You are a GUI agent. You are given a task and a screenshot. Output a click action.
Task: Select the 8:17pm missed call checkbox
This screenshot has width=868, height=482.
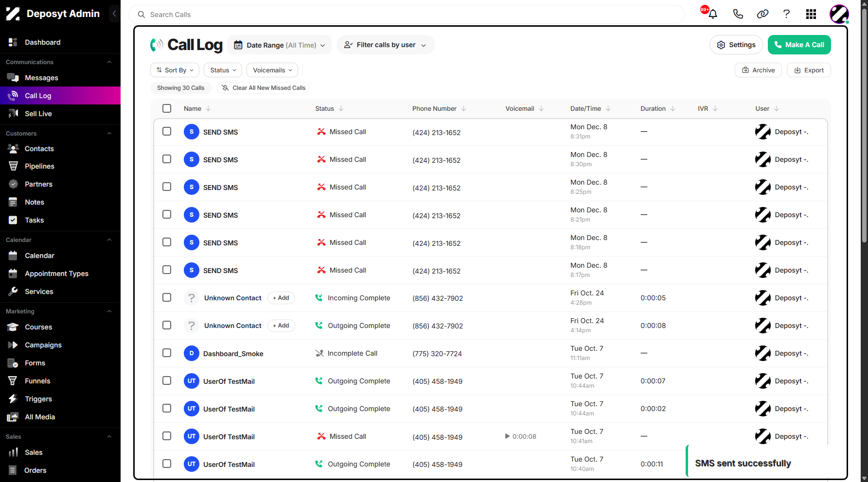(167, 270)
